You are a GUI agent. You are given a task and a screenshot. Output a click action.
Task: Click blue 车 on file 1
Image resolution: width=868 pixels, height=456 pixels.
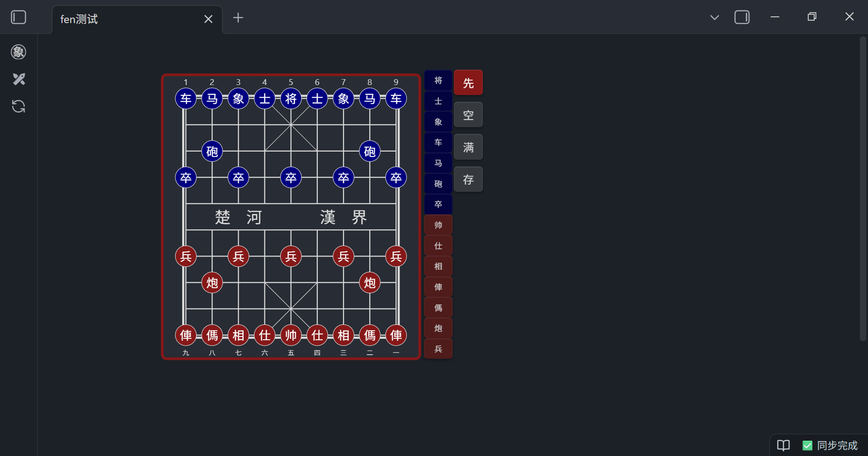pos(186,99)
